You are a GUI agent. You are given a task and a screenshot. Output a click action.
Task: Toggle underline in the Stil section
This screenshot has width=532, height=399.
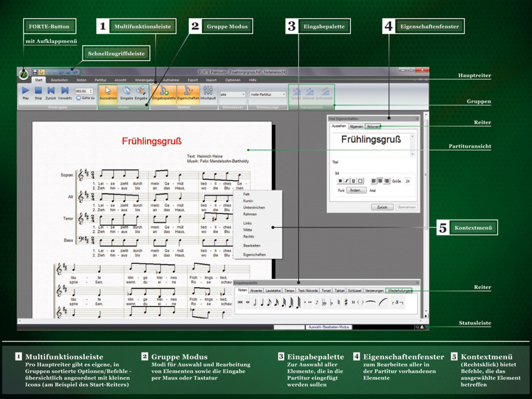pos(353,181)
